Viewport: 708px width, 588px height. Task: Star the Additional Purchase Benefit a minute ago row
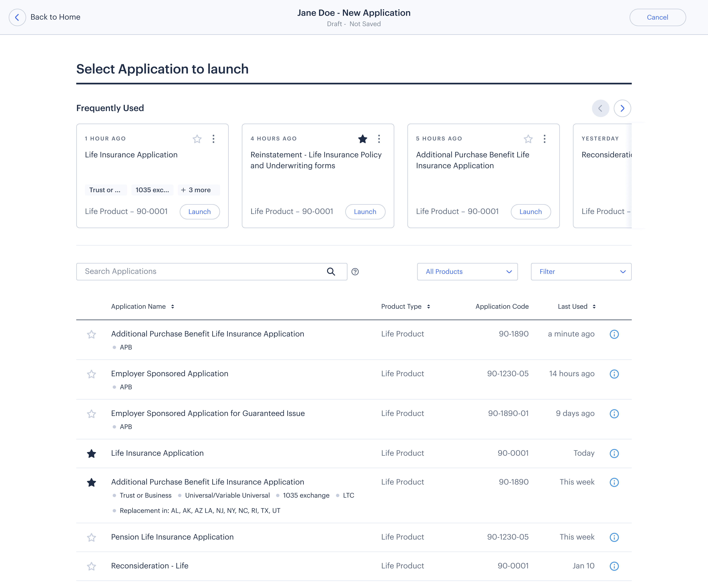(x=91, y=334)
